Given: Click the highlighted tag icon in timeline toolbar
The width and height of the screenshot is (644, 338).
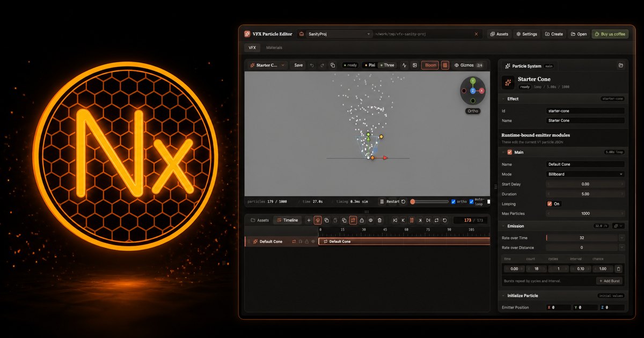Looking at the screenshot, I should click(318, 220).
